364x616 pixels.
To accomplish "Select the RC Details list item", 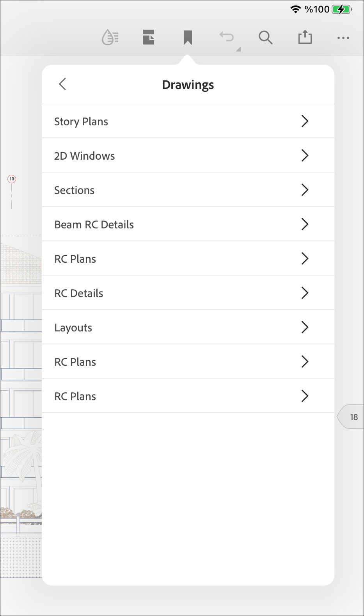I will point(79,293).
